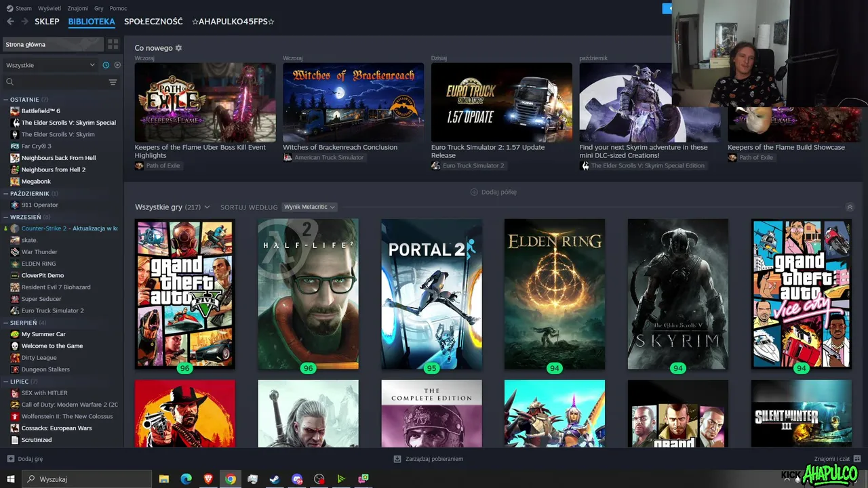Viewport: 868px width, 488px height.
Task: Open Google Chrome from the taskbar
Action: click(231, 479)
